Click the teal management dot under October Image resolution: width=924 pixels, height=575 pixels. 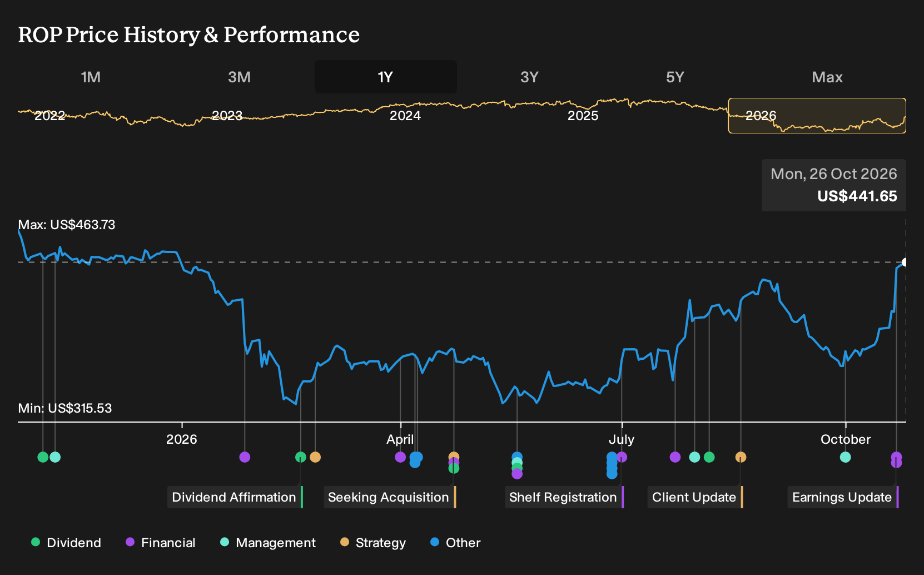coord(845,457)
